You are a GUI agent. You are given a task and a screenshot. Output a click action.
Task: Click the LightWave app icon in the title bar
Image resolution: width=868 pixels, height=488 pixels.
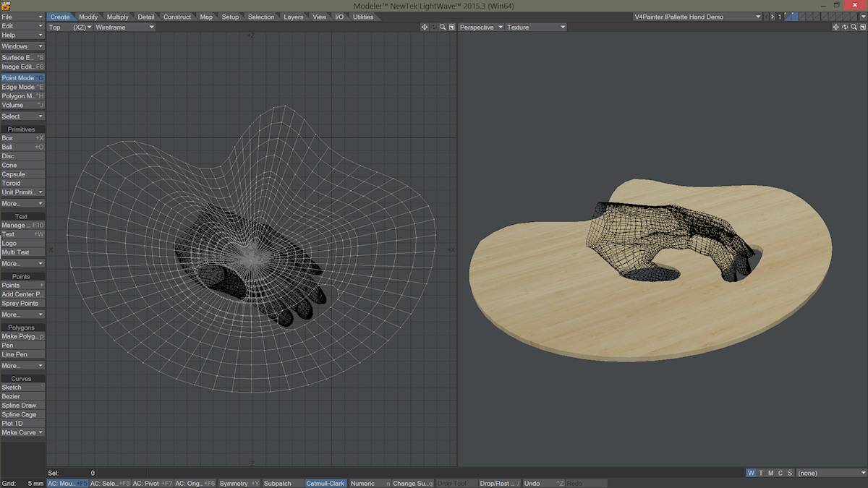click(x=6, y=6)
